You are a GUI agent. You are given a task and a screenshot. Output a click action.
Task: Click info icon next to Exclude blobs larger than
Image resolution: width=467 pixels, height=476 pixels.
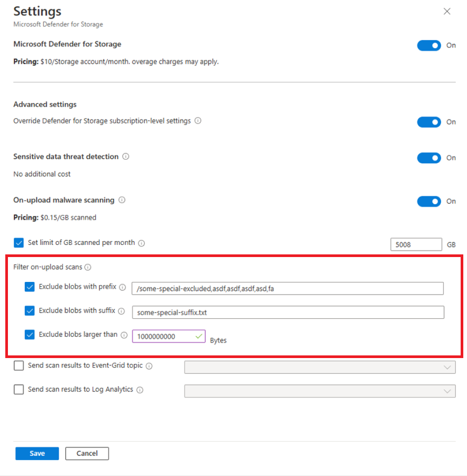click(x=124, y=335)
